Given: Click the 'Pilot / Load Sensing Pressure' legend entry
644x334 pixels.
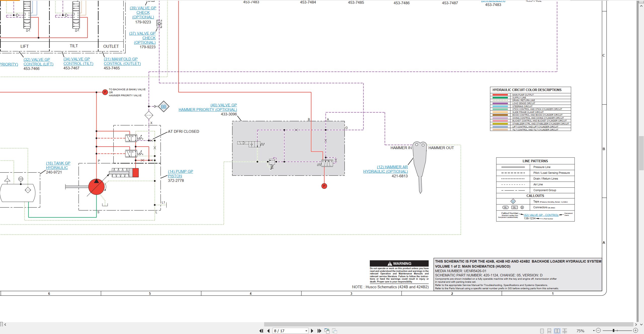Looking at the screenshot, I should 551,173.
